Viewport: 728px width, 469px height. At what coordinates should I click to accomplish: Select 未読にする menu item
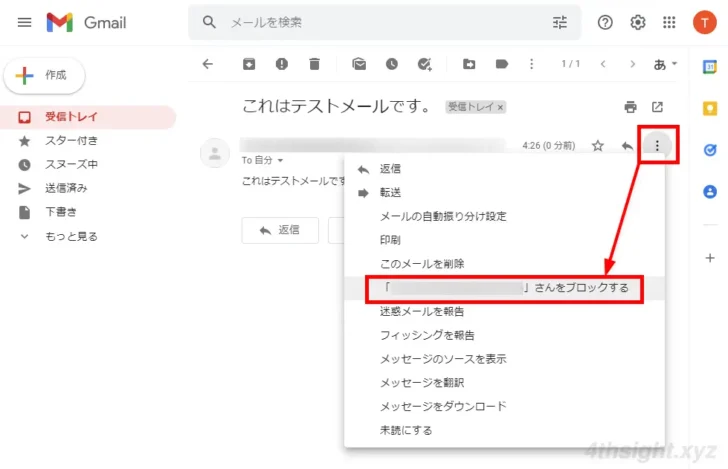(x=504, y=430)
